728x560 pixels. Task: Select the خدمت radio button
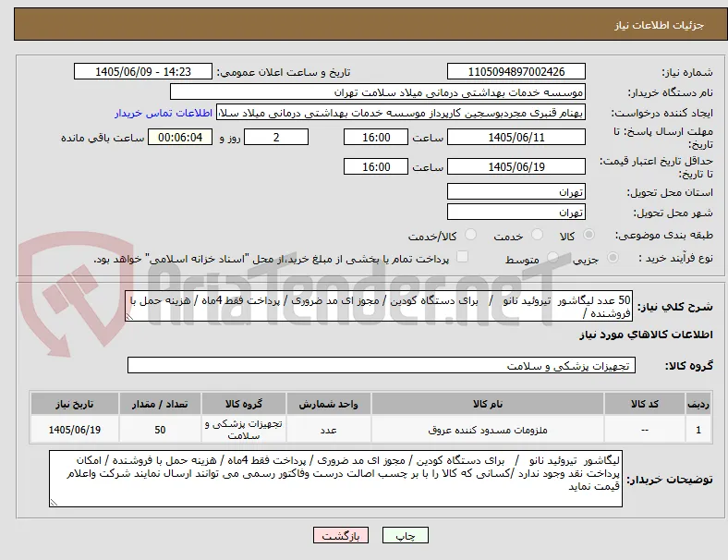537,235
